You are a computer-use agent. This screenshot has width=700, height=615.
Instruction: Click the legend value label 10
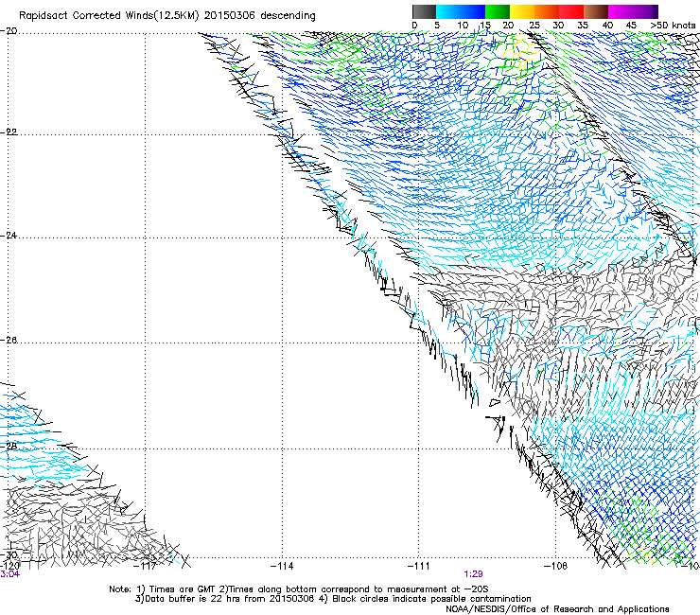click(463, 26)
